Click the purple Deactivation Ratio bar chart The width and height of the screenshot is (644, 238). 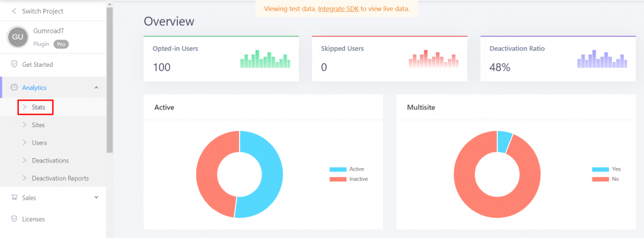[x=602, y=59]
